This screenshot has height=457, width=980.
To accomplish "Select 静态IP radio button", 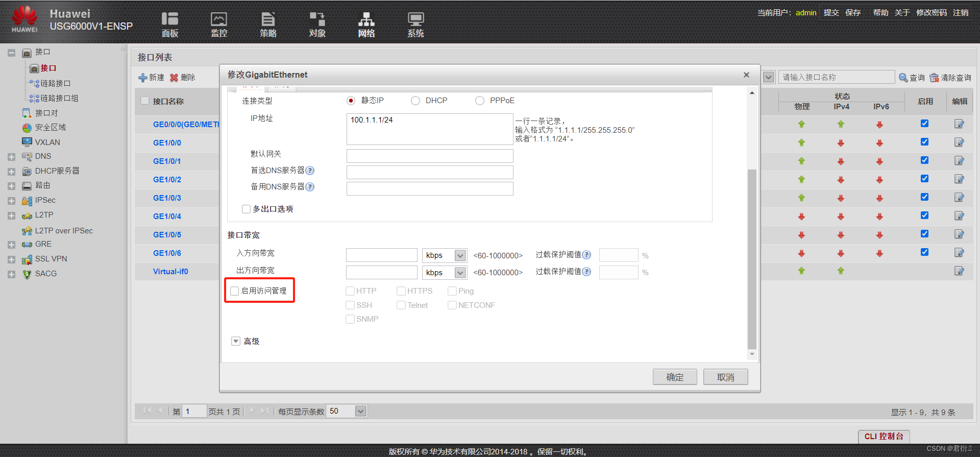I will tap(351, 101).
